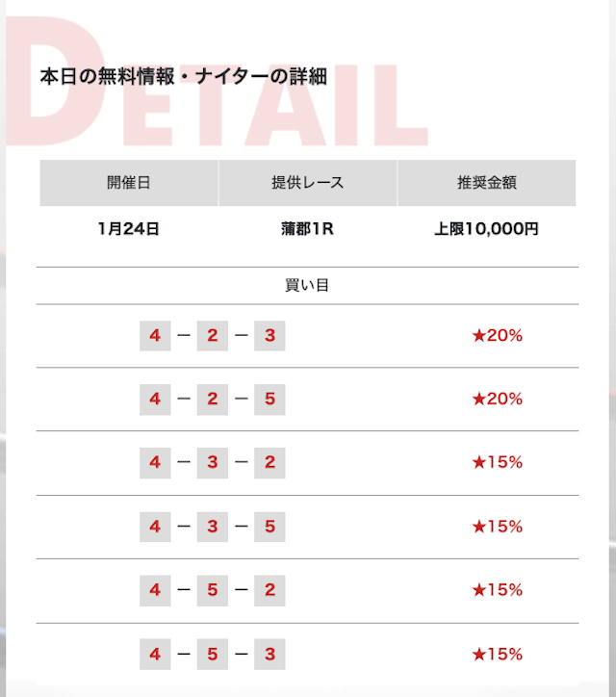This screenshot has height=697, width=616.
Task: Select the ★20% rating for 4-2-5
Action: pyautogui.click(x=498, y=400)
